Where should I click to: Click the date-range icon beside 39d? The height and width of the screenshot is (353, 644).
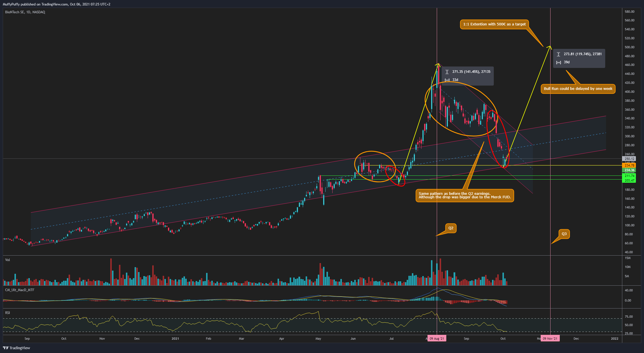tap(559, 62)
